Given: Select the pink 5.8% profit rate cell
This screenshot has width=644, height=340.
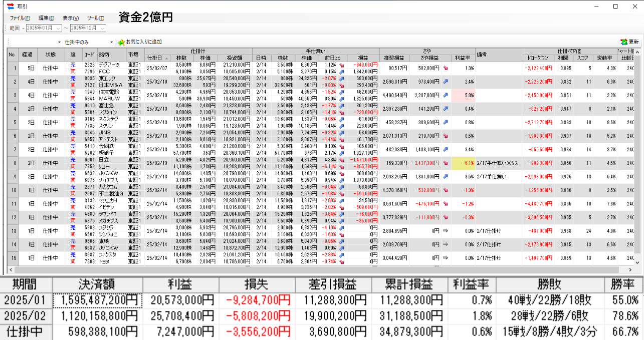Looking at the screenshot, I should (462, 96).
